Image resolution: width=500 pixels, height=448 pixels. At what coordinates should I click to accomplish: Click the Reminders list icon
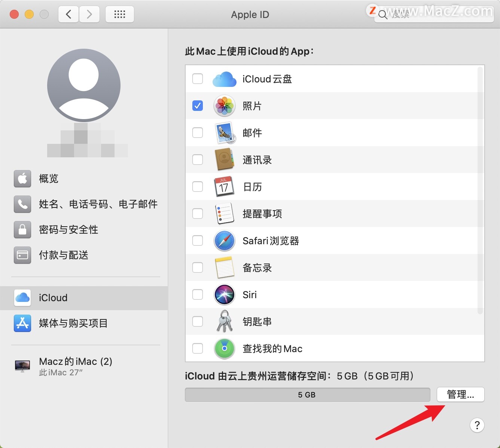[225, 214]
